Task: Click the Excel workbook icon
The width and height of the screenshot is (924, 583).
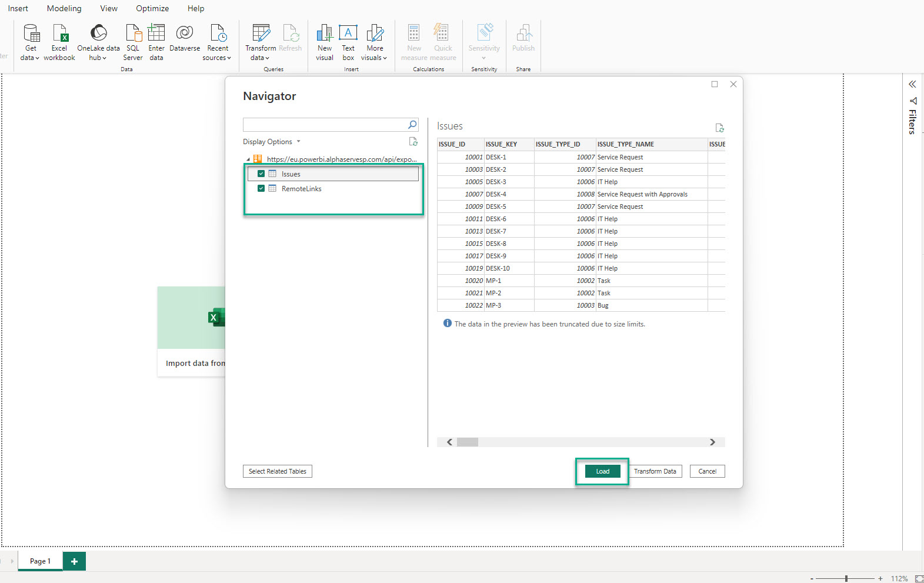Action: click(59, 34)
